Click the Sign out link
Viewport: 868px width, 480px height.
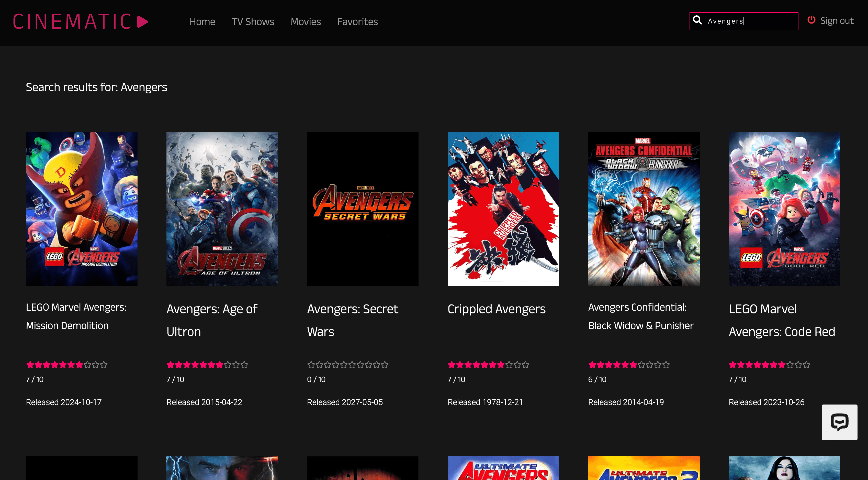point(837,21)
